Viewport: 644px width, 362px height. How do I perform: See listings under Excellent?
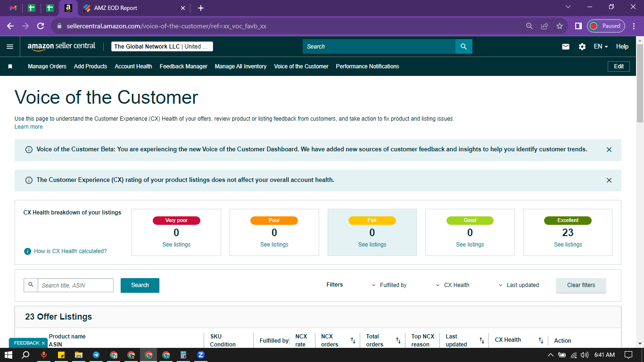click(x=568, y=245)
